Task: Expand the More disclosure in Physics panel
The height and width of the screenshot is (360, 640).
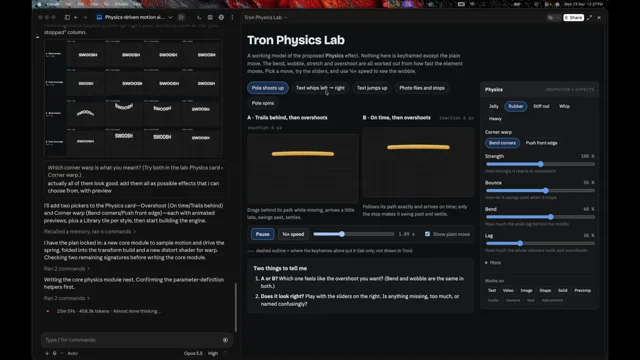Action: click(493, 262)
